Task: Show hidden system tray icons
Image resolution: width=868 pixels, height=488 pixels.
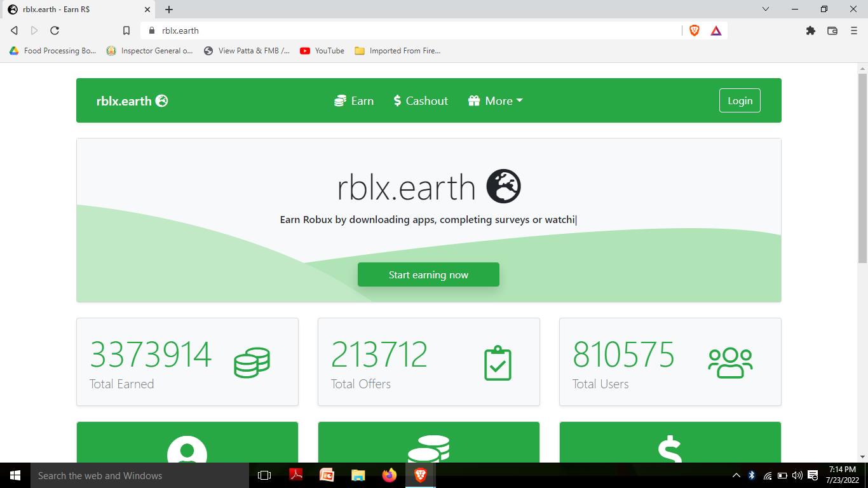Action: (x=736, y=475)
